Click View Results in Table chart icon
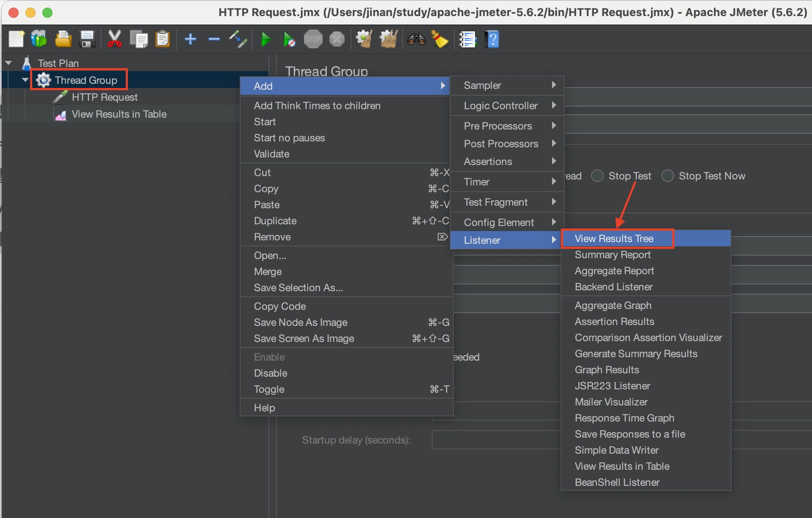Viewport: 812px width, 518px height. [x=61, y=114]
